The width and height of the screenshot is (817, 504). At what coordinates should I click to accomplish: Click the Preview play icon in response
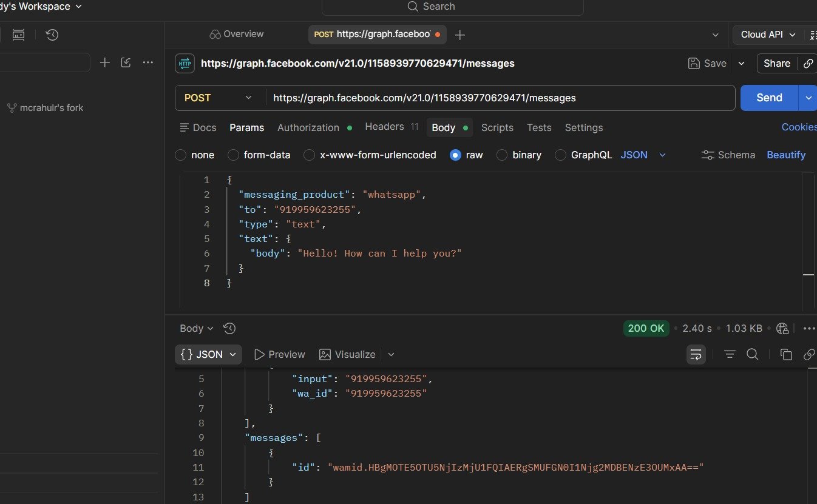[x=259, y=354]
